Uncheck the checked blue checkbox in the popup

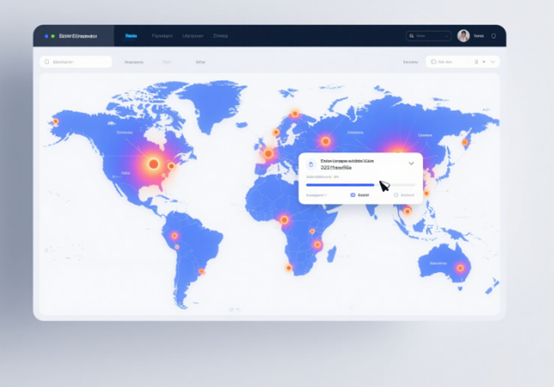click(353, 195)
